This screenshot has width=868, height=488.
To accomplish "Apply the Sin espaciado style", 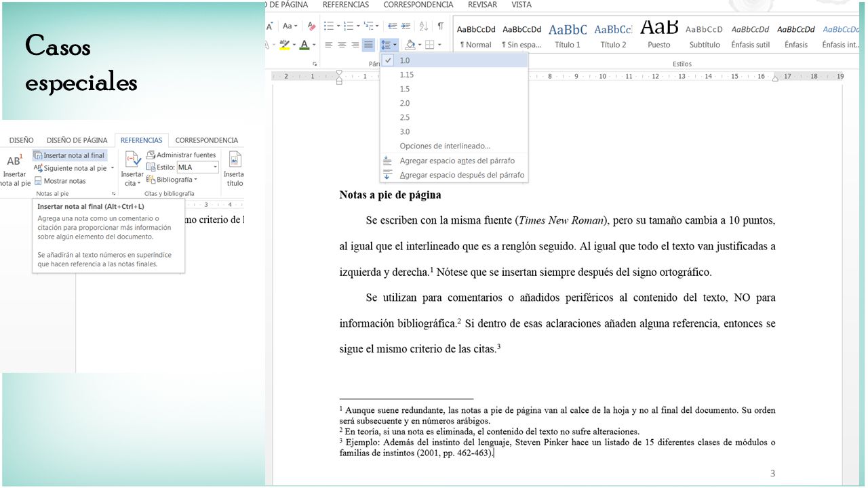I will point(521,36).
